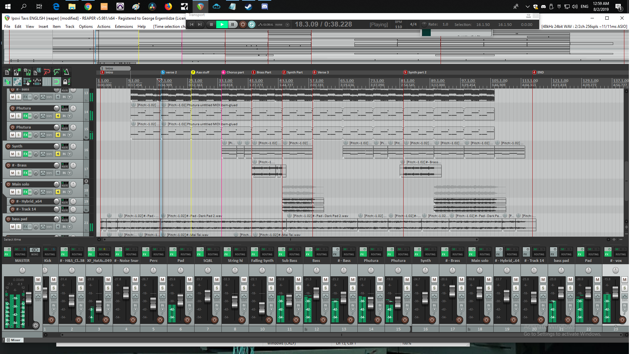Solo the Synth track
The width and height of the screenshot is (644, 354).
19,154
